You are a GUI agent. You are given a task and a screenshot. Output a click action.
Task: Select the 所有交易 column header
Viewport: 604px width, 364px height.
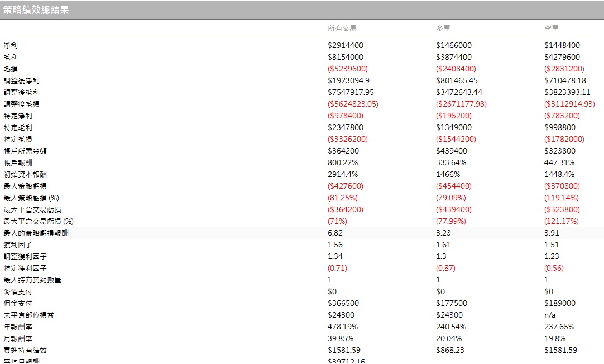342,28
